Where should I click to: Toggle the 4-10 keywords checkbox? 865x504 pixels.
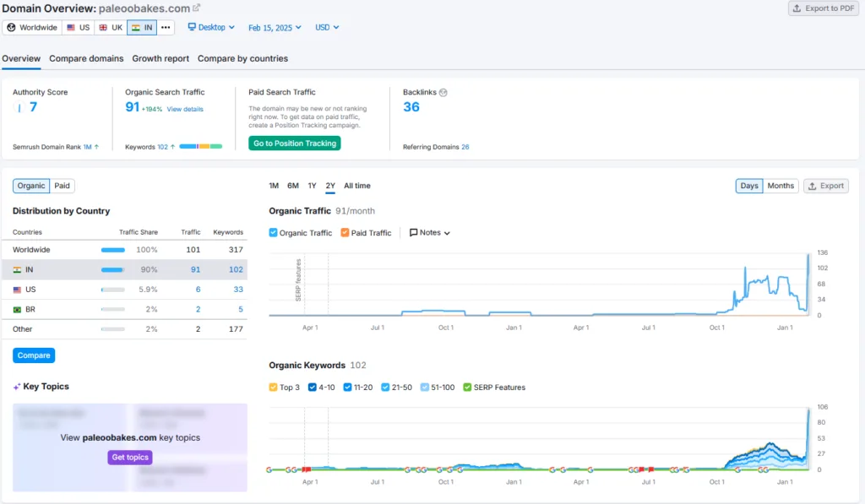pos(313,387)
